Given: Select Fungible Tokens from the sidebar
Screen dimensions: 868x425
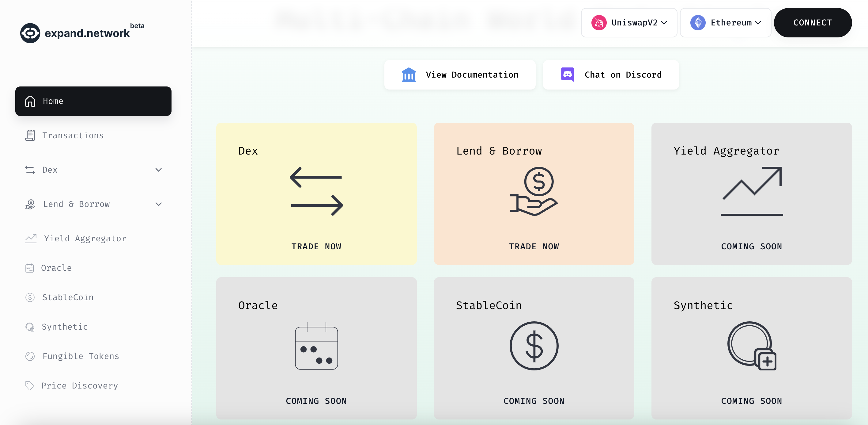Looking at the screenshot, I should click(x=81, y=356).
